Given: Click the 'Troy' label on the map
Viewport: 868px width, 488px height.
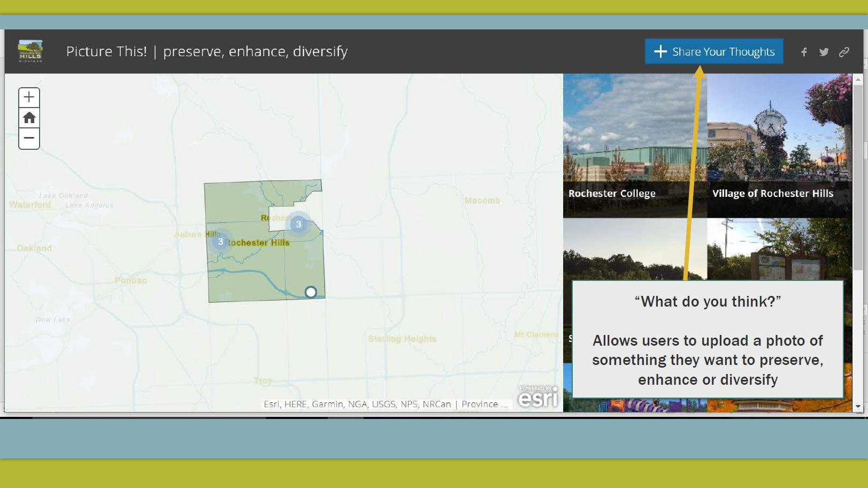Looking at the screenshot, I should click(x=263, y=380).
